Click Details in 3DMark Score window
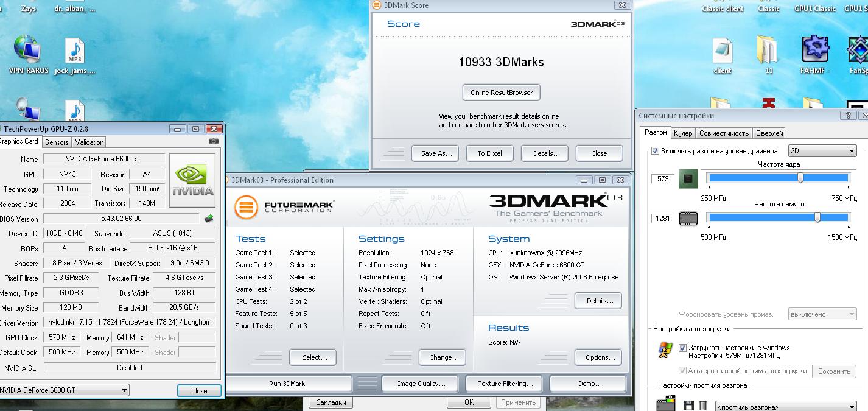The image size is (868, 411). (x=546, y=153)
